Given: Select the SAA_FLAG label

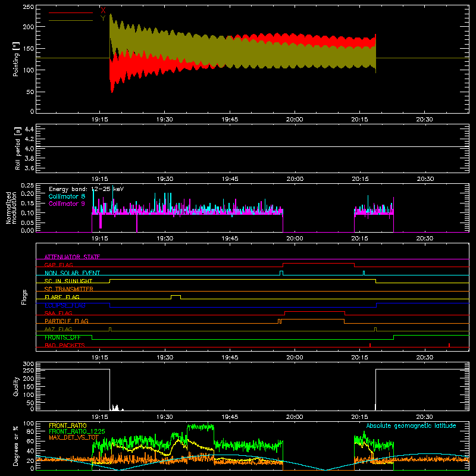Looking at the screenshot, I should (x=58, y=313).
